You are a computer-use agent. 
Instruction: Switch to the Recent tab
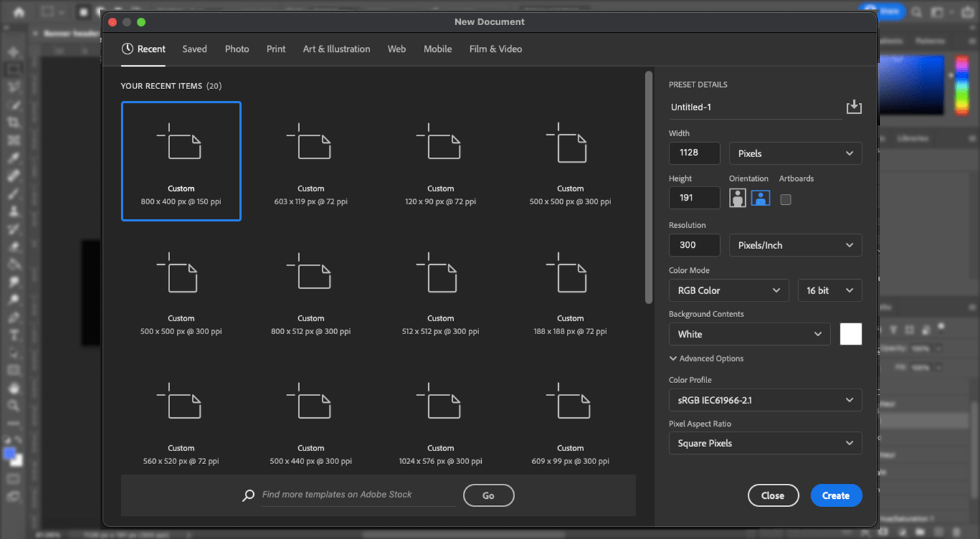tap(144, 49)
